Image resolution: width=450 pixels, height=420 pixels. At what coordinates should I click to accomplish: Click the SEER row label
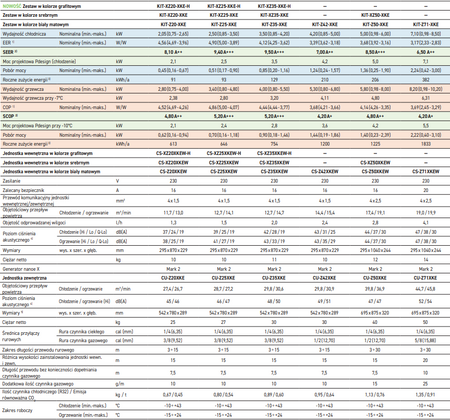10,52
